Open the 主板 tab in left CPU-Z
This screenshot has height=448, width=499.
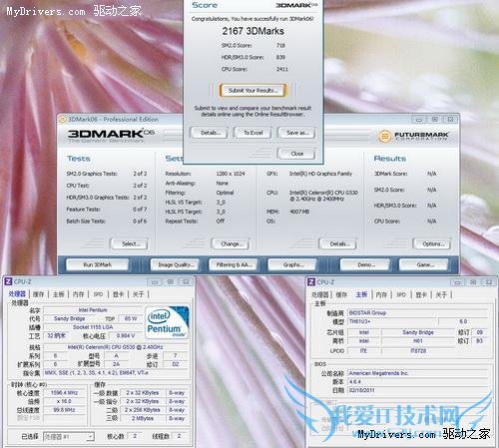[58, 294]
